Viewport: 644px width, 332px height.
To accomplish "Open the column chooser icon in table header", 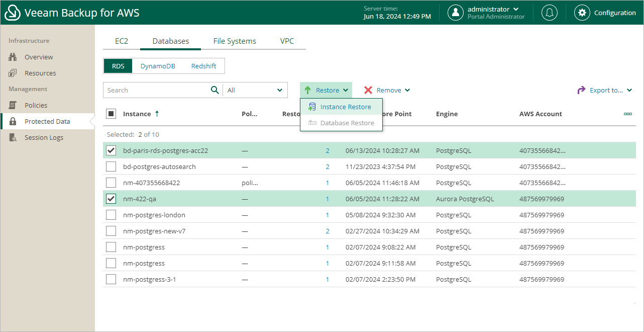I will pyautogui.click(x=628, y=114).
